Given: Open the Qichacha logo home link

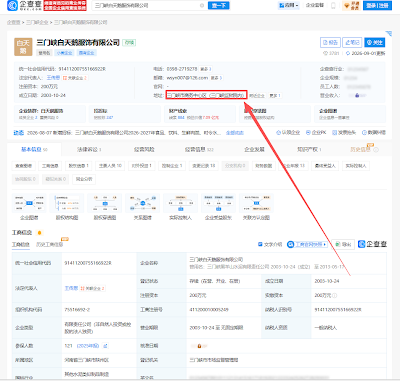Looking at the screenshot, I should [x=24, y=5].
